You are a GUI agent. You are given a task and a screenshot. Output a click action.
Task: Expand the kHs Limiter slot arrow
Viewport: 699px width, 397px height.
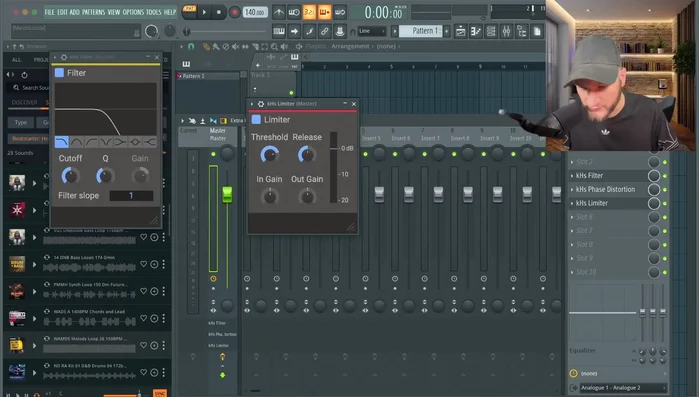point(572,203)
